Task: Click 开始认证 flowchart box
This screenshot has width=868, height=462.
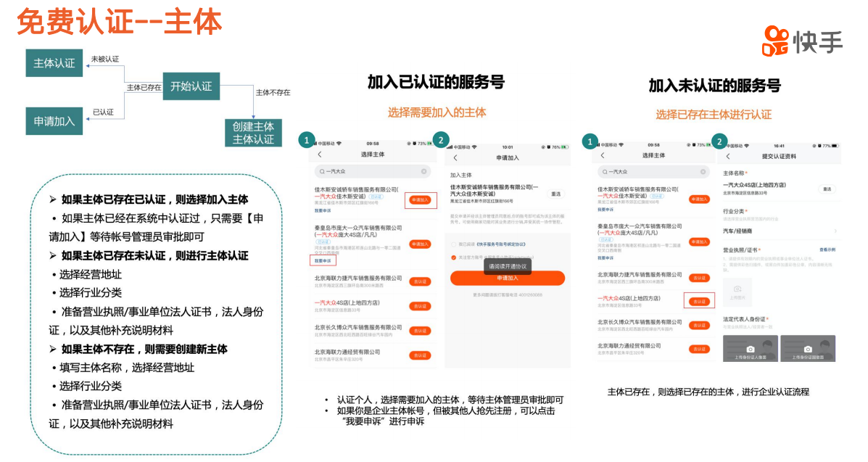Action: point(191,86)
